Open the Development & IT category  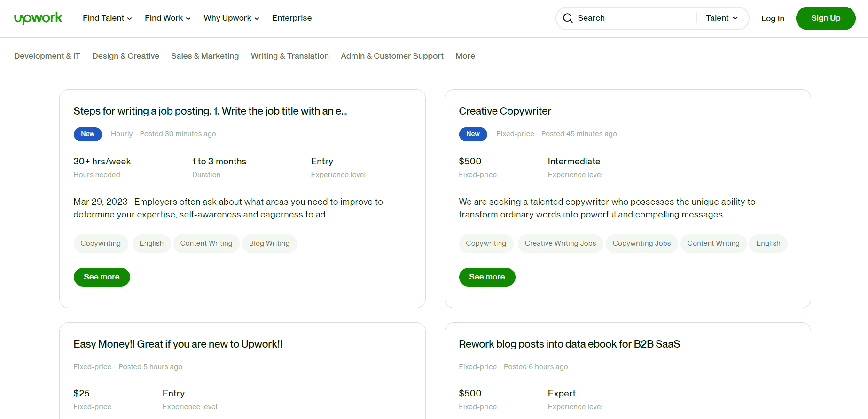[x=47, y=56]
